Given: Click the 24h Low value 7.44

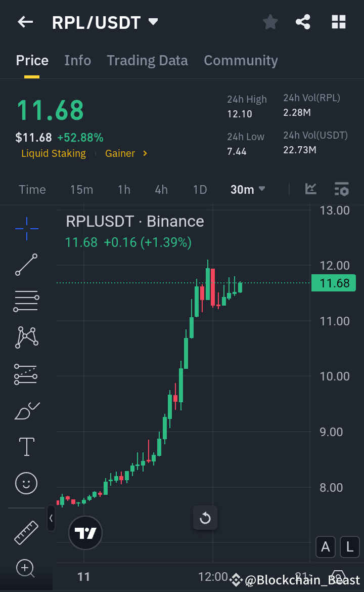Looking at the screenshot, I should click(237, 151).
